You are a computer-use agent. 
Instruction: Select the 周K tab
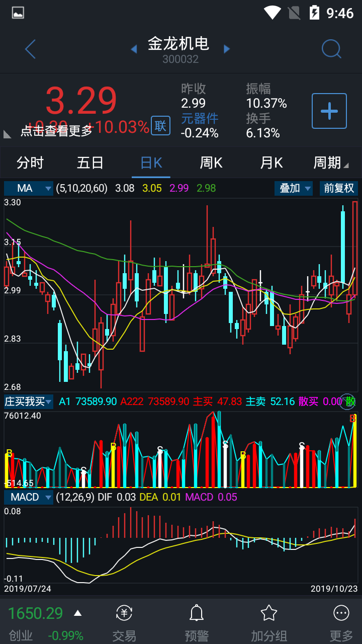click(211, 163)
